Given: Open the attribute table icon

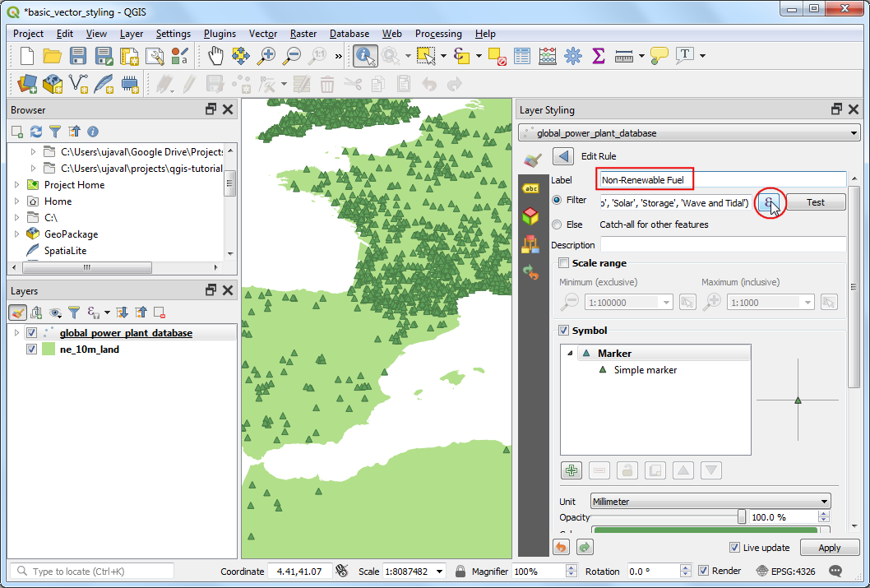Looking at the screenshot, I should (521, 56).
